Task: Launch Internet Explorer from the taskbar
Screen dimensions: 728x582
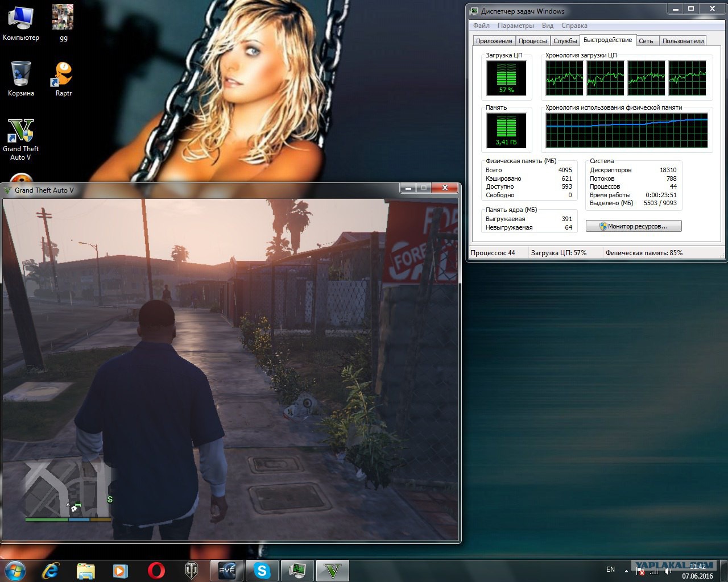Action: [50, 570]
